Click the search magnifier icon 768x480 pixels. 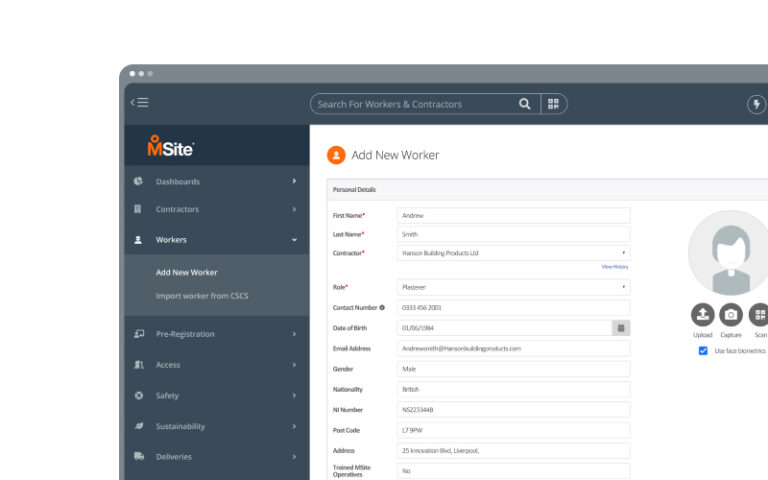[525, 104]
